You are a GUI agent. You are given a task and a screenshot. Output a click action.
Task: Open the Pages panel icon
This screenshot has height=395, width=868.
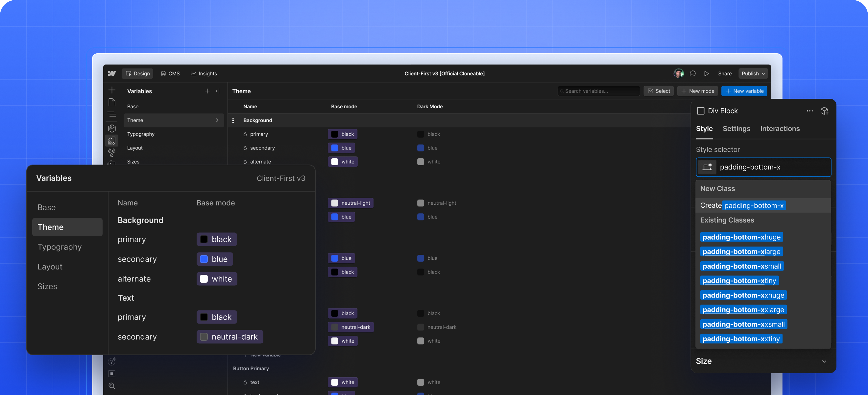pos(112,102)
